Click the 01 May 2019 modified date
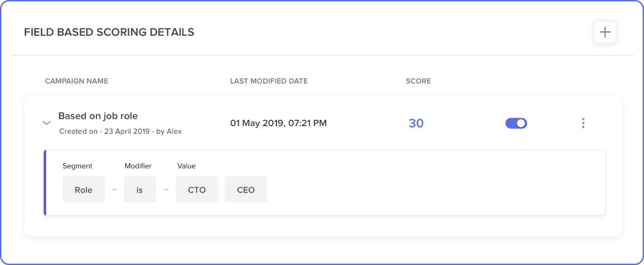Screen dimensions: 644x265 [278, 123]
